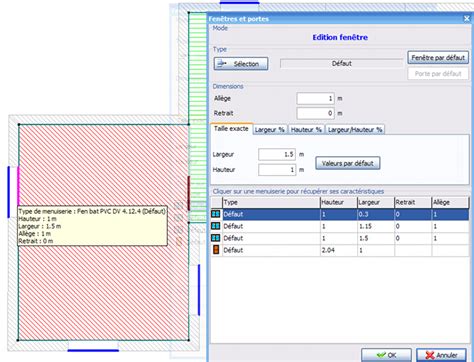Click the Allège column header
Screen dimensions: 474x362
tap(450, 202)
